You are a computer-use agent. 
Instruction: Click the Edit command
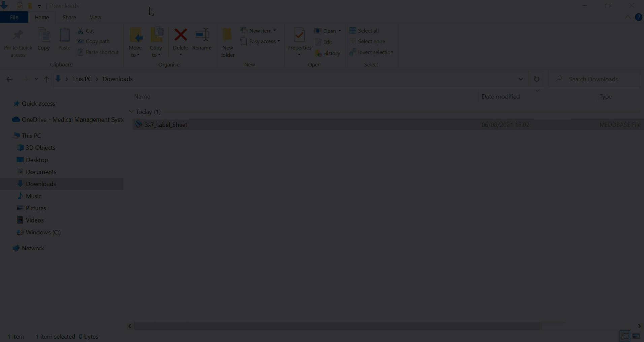(324, 42)
